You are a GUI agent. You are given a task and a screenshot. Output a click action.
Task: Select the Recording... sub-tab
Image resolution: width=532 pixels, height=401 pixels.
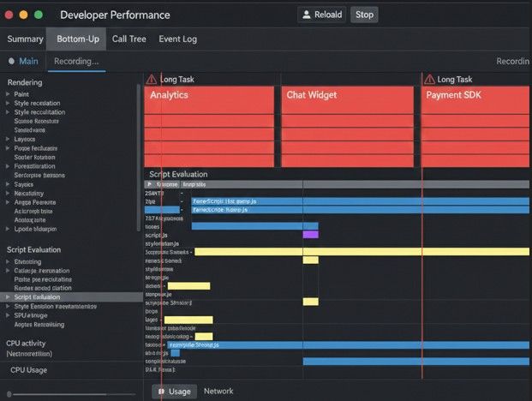[76, 62]
